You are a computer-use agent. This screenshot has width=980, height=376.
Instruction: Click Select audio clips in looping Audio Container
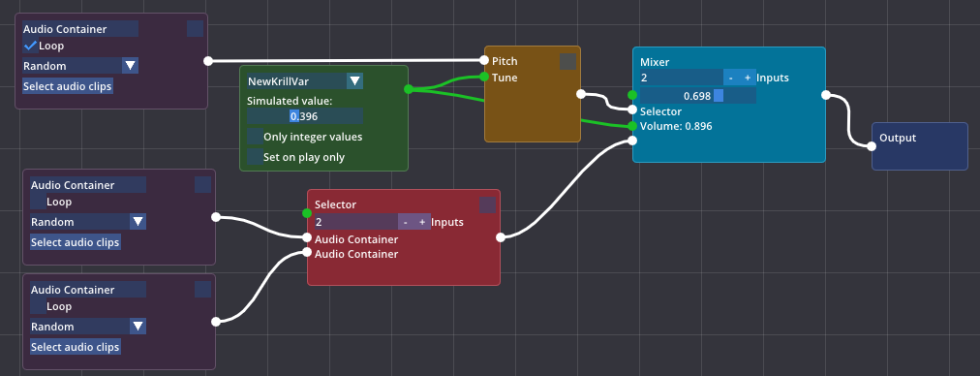[x=68, y=86]
